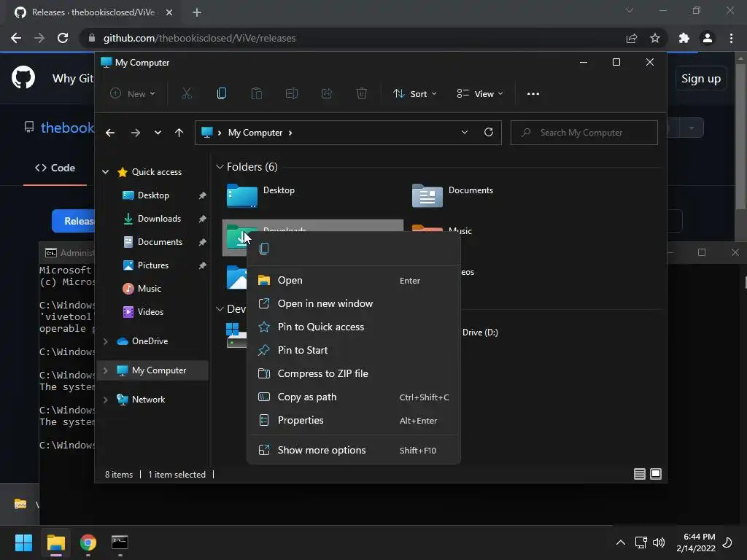Screen dimensions: 747x560
Task: Show hidden tray icons
Action: click(x=620, y=542)
